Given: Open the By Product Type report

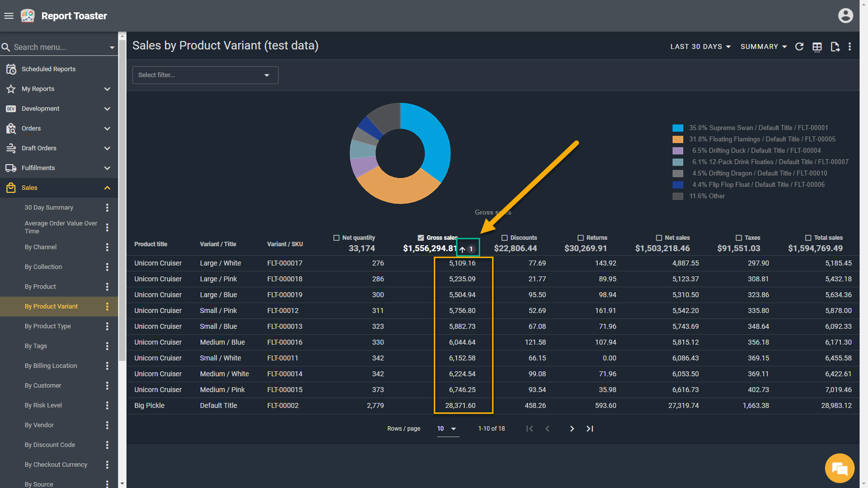Looking at the screenshot, I should pyautogui.click(x=48, y=326).
